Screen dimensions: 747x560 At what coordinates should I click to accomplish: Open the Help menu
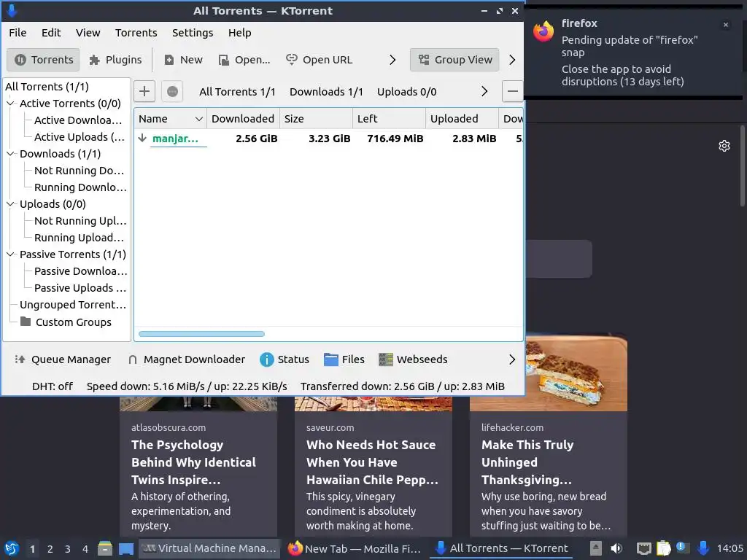click(x=239, y=33)
